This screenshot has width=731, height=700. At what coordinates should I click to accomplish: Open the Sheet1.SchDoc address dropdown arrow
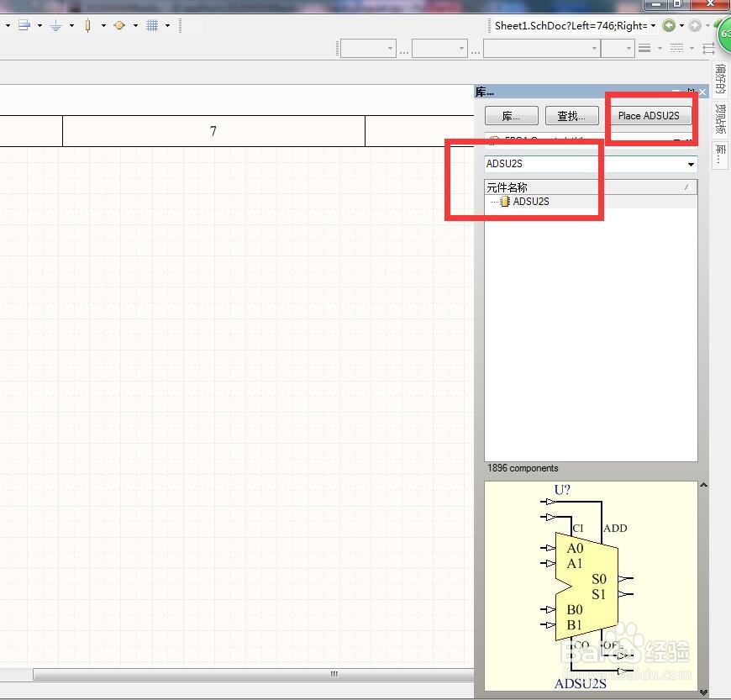click(x=653, y=26)
